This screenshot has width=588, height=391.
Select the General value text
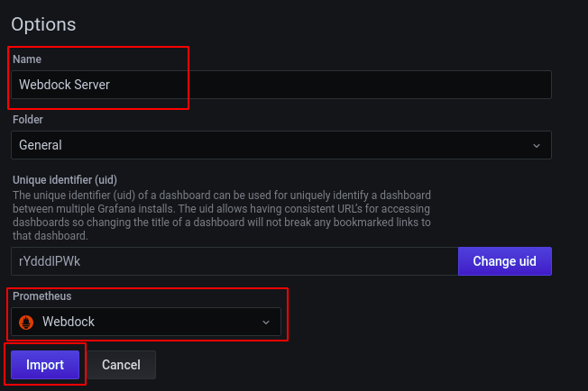[41, 145]
